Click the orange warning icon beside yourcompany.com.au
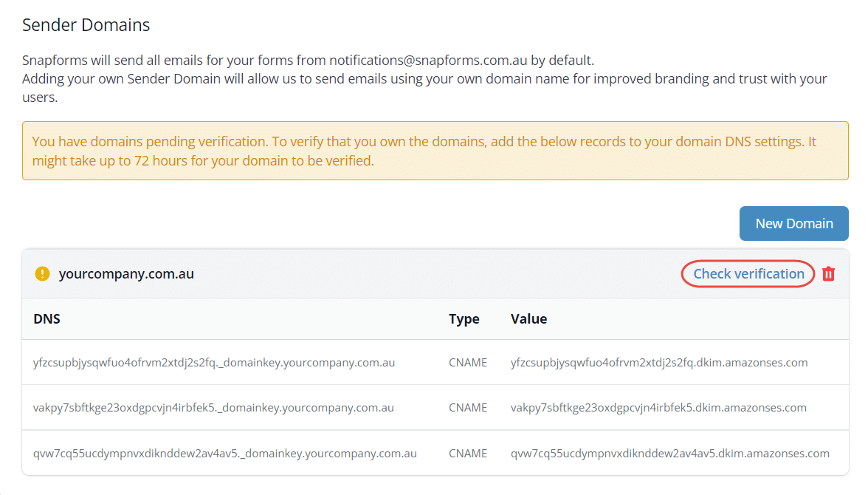The height and width of the screenshot is (495, 868). coord(42,273)
